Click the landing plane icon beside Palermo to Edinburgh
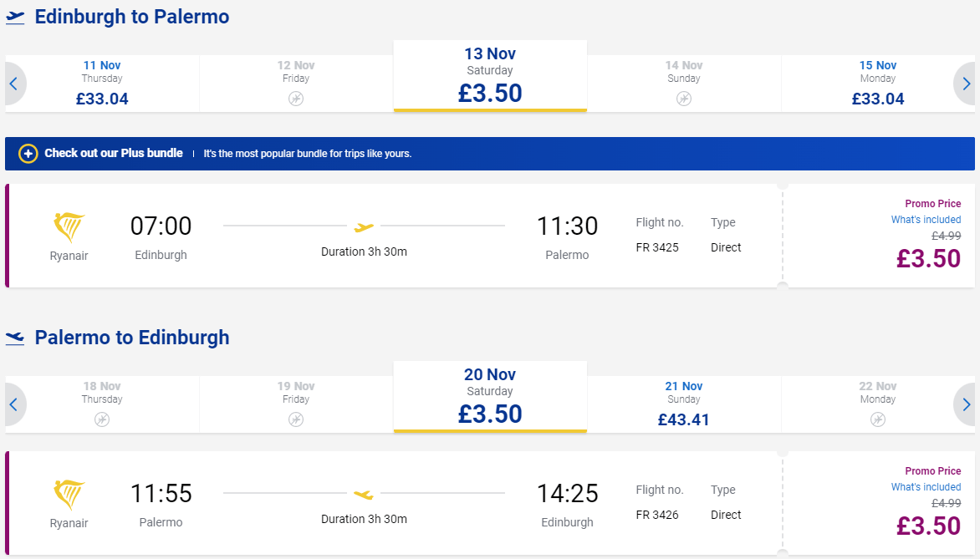This screenshot has height=559, width=980. pos(15,338)
